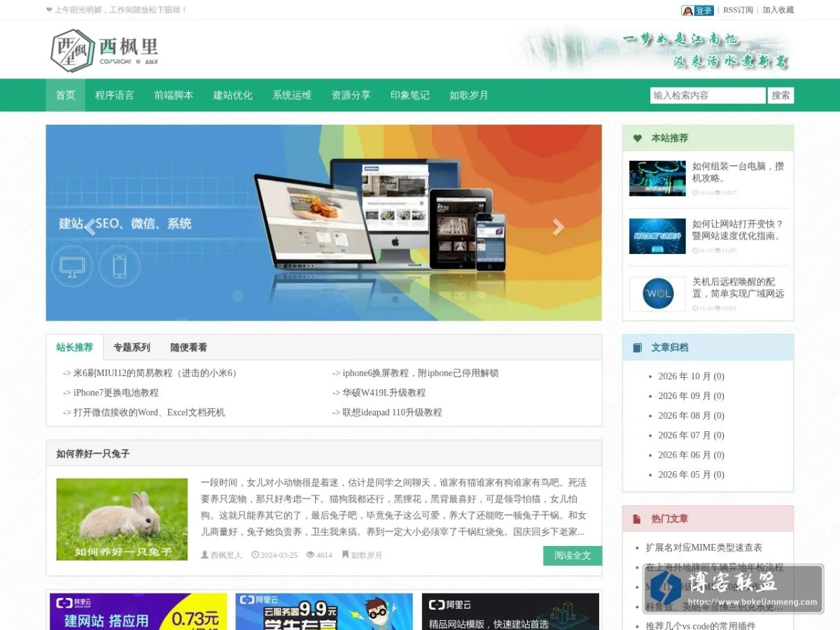This screenshot has width=840, height=630.
Task: Click the 阅读全文 button
Action: pos(573,556)
